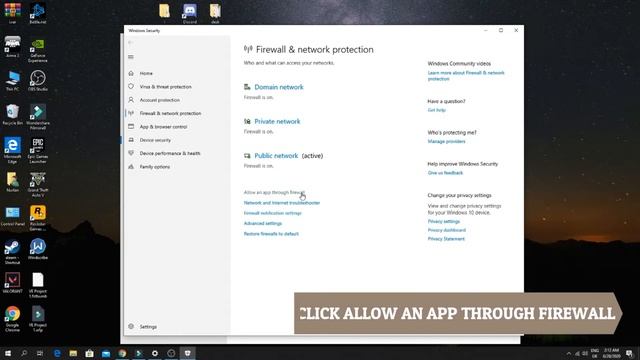This screenshot has height=360, width=640.
Task: Open the notification center icon
Action: (629, 353)
